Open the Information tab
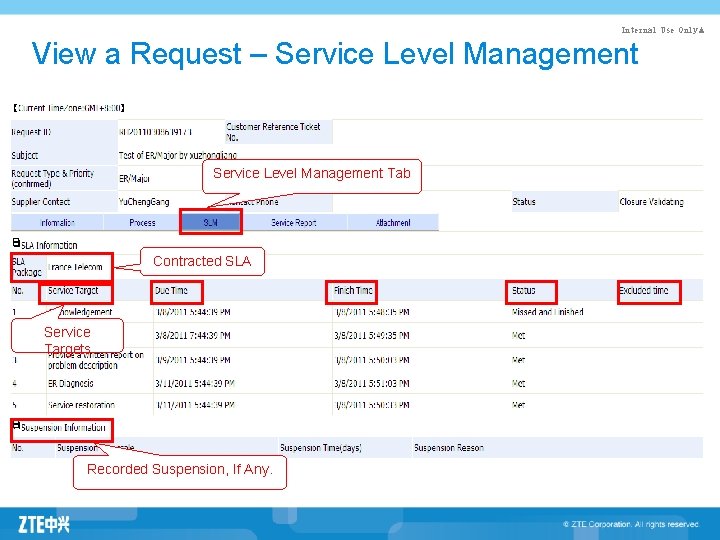The width and height of the screenshot is (720, 540). [x=57, y=223]
